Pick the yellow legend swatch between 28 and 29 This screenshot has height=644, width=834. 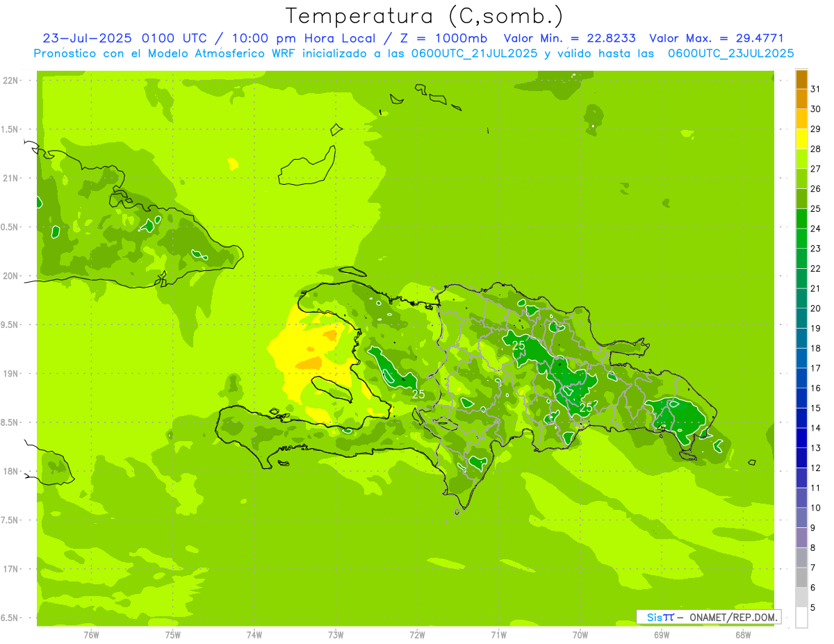[801, 139]
